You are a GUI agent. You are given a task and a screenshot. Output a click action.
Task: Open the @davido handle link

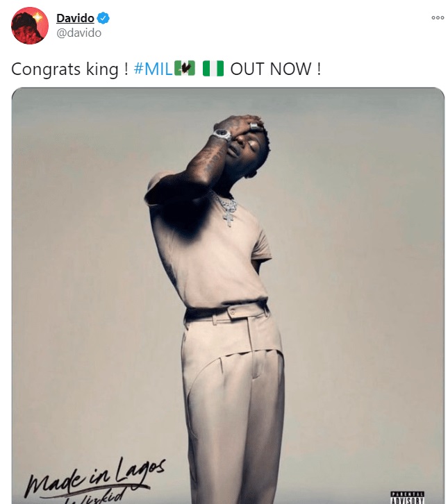(x=78, y=33)
